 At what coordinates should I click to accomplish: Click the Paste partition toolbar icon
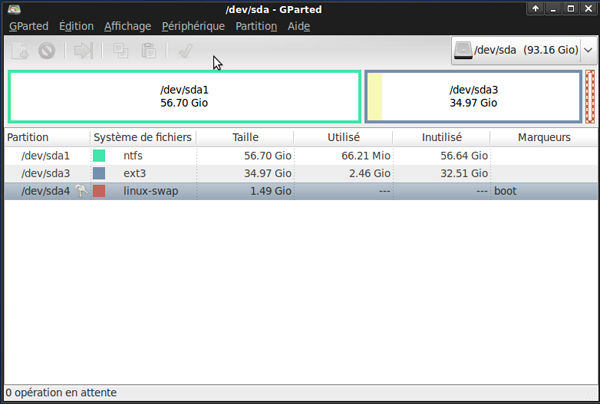(148, 50)
